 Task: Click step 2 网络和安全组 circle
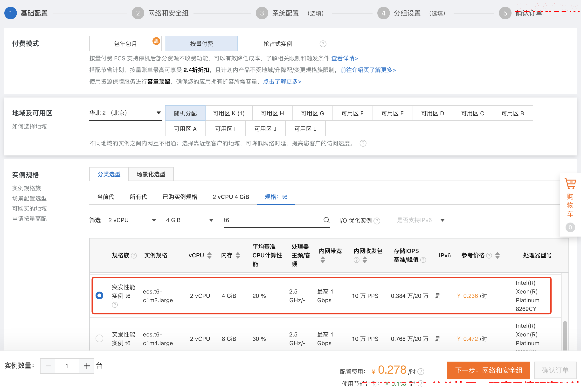138,13
